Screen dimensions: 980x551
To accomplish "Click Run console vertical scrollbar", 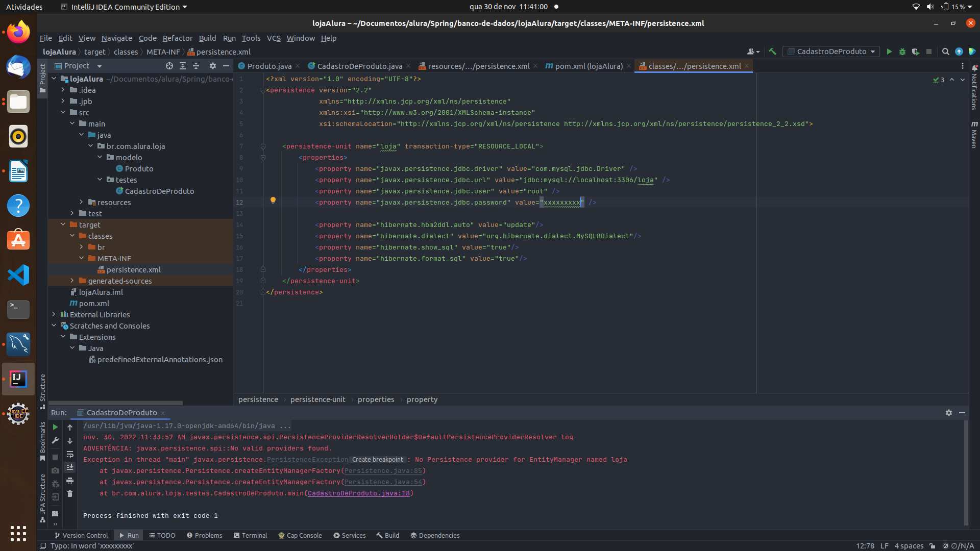I will coord(966,473).
